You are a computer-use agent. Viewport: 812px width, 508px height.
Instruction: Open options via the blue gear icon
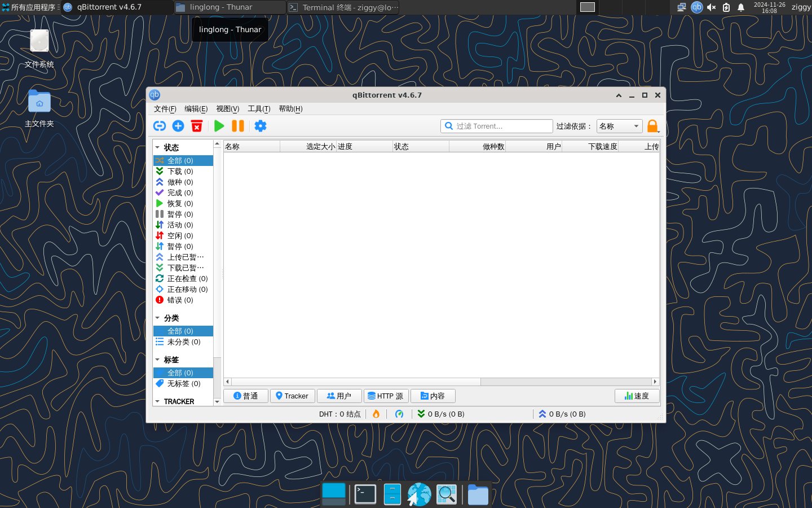(x=261, y=126)
